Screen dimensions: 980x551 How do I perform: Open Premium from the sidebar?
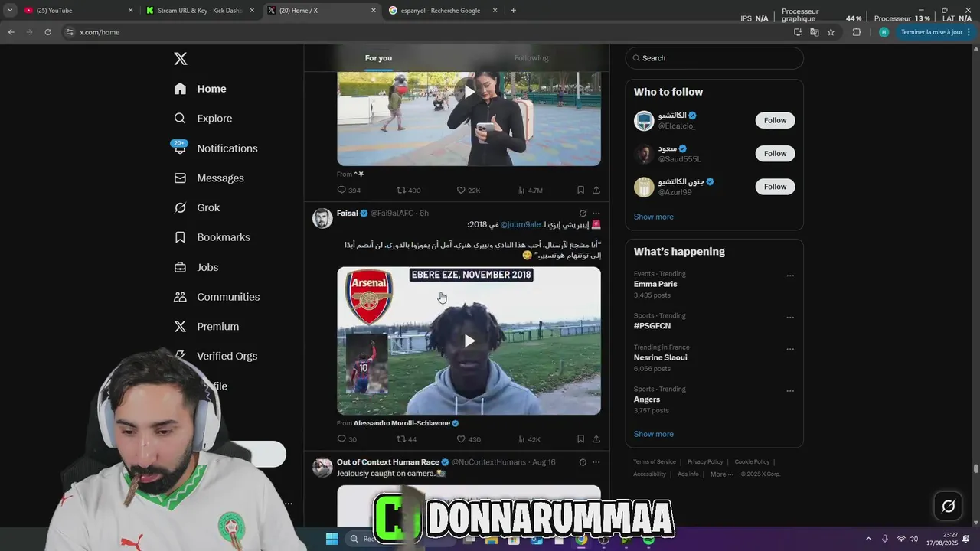pyautogui.click(x=206, y=327)
